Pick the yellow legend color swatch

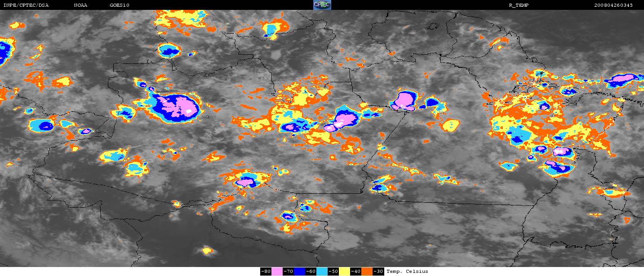pos(345,272)
